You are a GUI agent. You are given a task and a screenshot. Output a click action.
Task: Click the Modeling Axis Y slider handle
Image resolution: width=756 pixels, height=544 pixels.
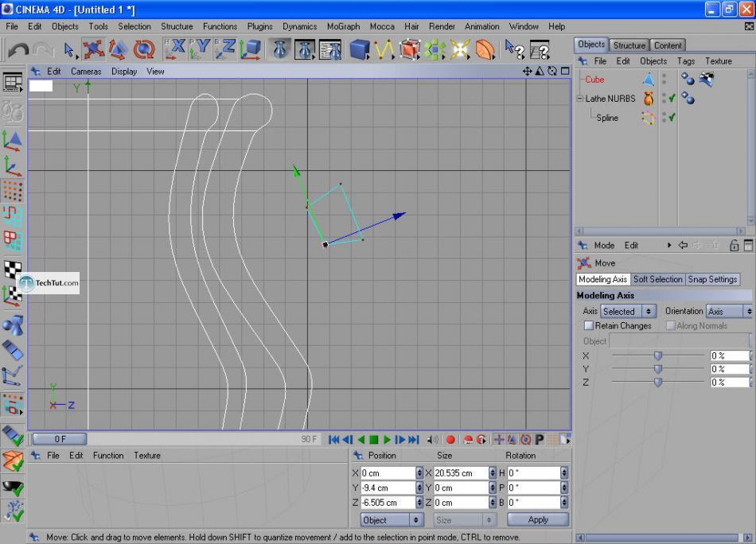(x=657, y=369)
